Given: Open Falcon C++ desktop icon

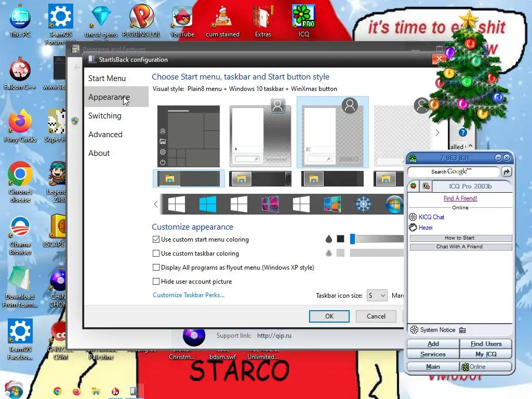Looking at the screenshot, I should (20, 73).
